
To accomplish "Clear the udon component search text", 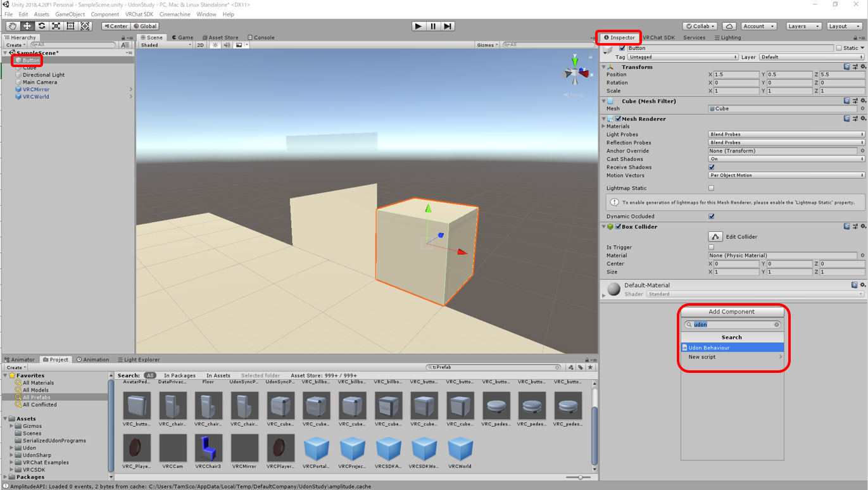I will pyautogui.click(x=777, y=325).
